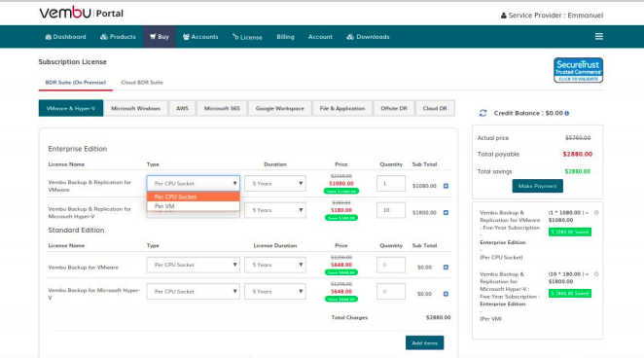This screenshot has height=358, width=644.
Task: Click the Add items button
Action: pyautogui.click(x=425, y=342)
